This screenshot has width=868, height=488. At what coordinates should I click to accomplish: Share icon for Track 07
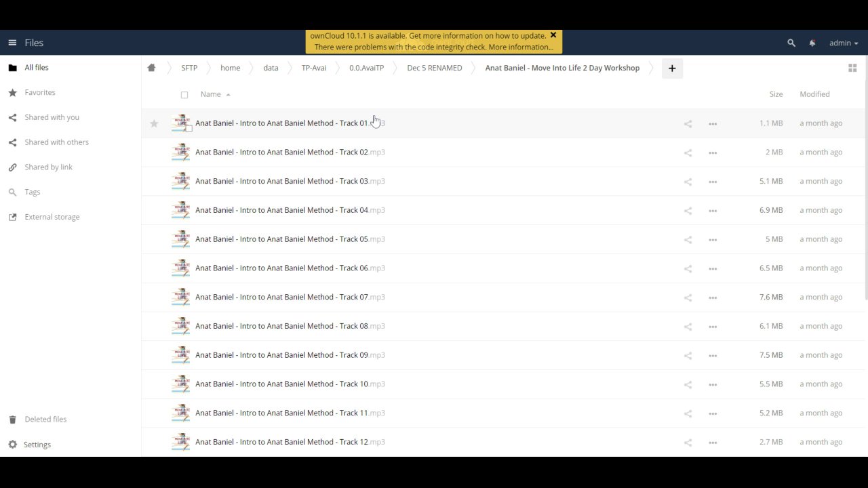click(x=688, y=298)
